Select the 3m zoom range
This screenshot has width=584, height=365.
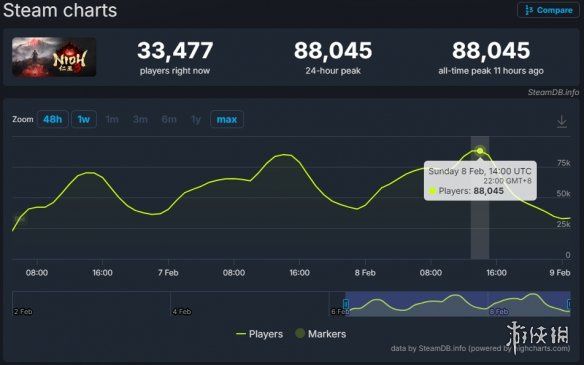(140, 119)
